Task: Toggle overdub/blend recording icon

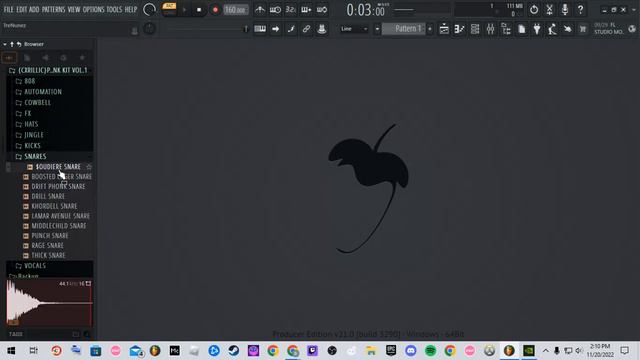Action: coord(306,9)
